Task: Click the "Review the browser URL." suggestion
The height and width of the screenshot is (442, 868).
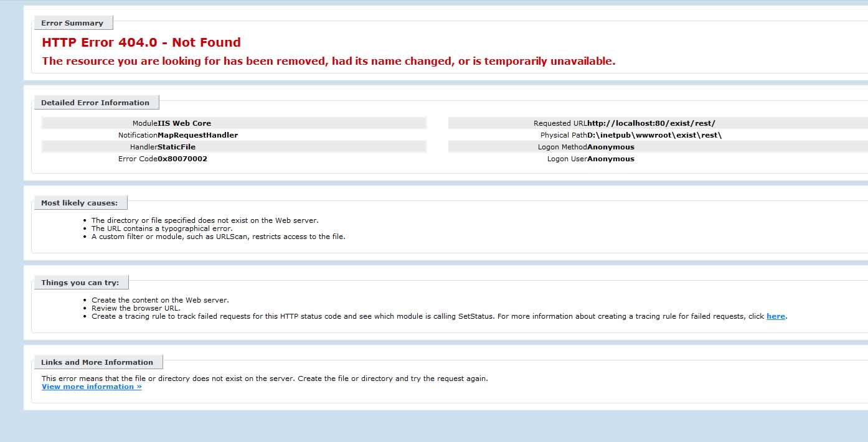Action: 136,308
